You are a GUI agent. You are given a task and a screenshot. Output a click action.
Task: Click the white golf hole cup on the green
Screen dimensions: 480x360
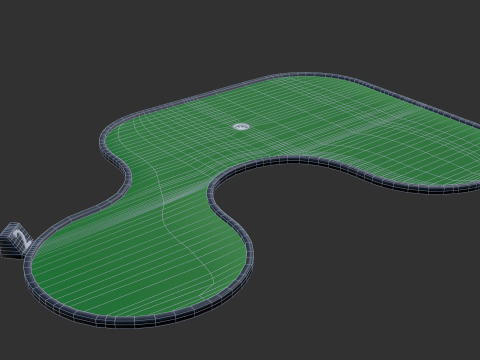point(241,127)
